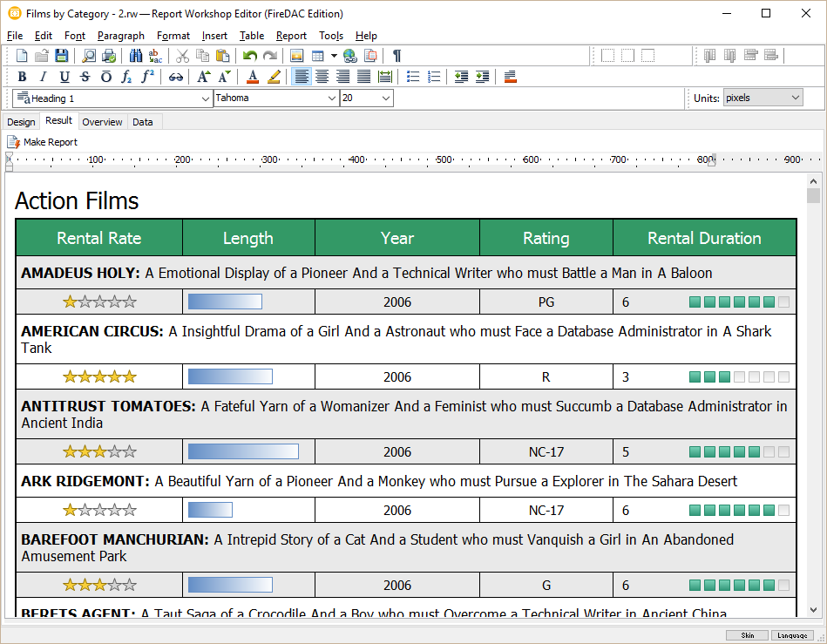Click the Make Report button

click(x=43, y=142)
